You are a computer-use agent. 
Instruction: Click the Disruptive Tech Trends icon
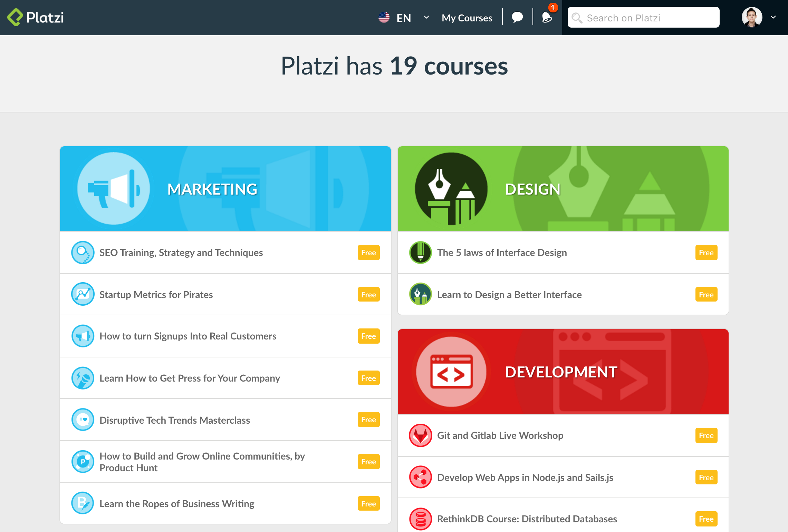83,420
